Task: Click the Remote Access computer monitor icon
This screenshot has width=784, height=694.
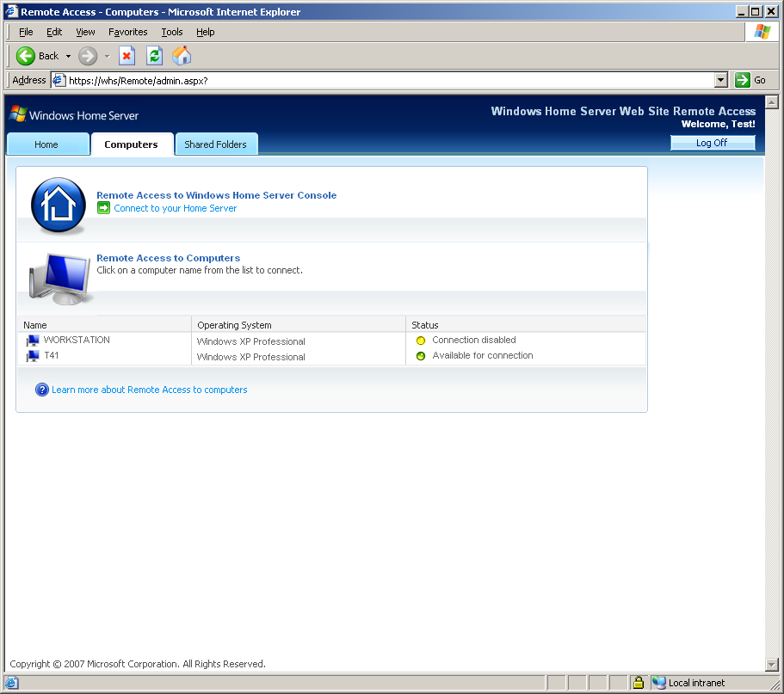Action: [x=59, y=279]
